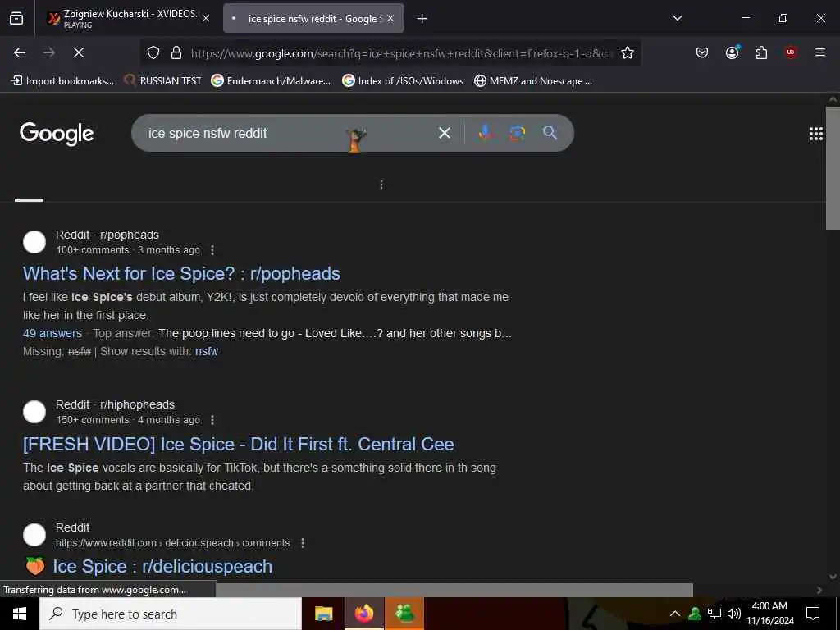
Task: Close the Zbigniew Kucharski tab
Action: (206, 18)
